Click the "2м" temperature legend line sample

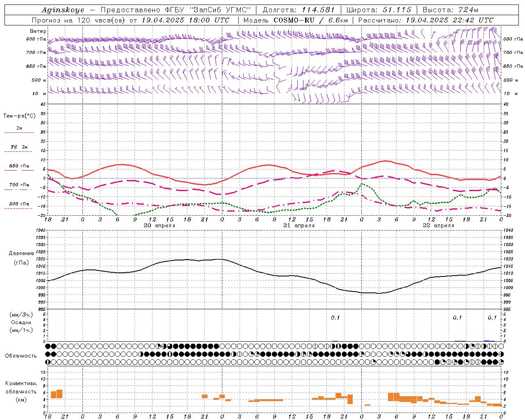(19, 132)
